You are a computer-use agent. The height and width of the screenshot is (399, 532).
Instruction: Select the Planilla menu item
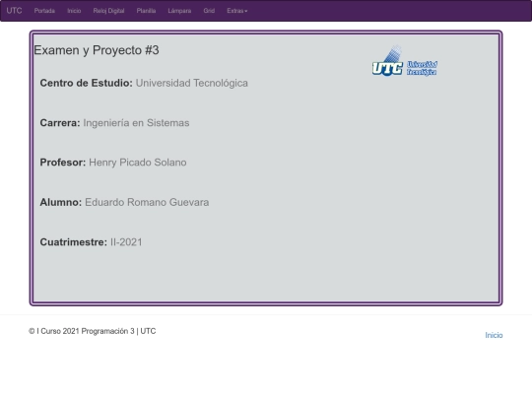[x=146, y=11]
